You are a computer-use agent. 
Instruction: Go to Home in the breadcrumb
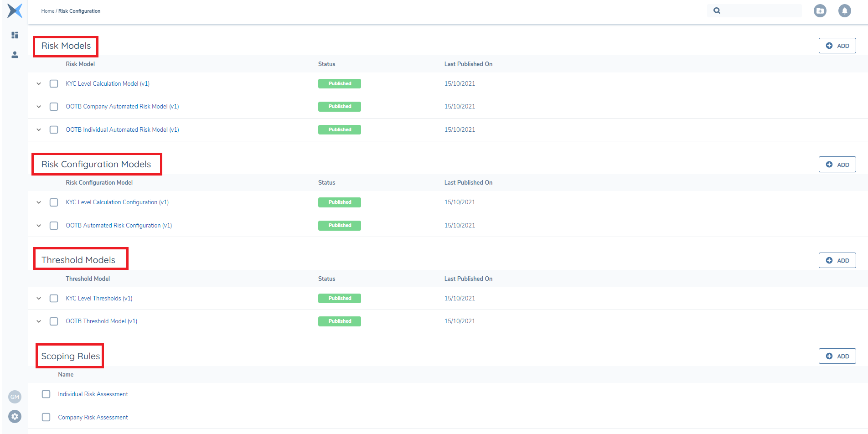coord(47,11)
